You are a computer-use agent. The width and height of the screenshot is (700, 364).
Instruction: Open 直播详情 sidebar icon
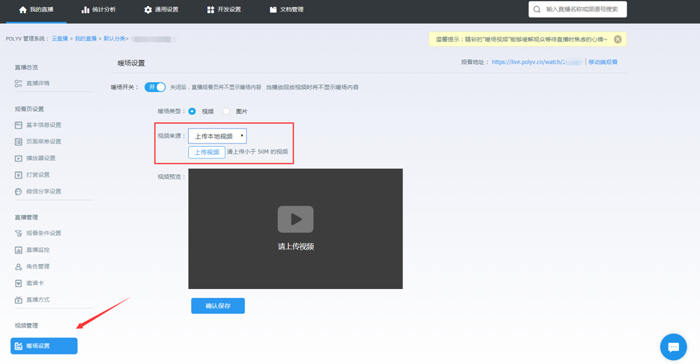(18, 84)
